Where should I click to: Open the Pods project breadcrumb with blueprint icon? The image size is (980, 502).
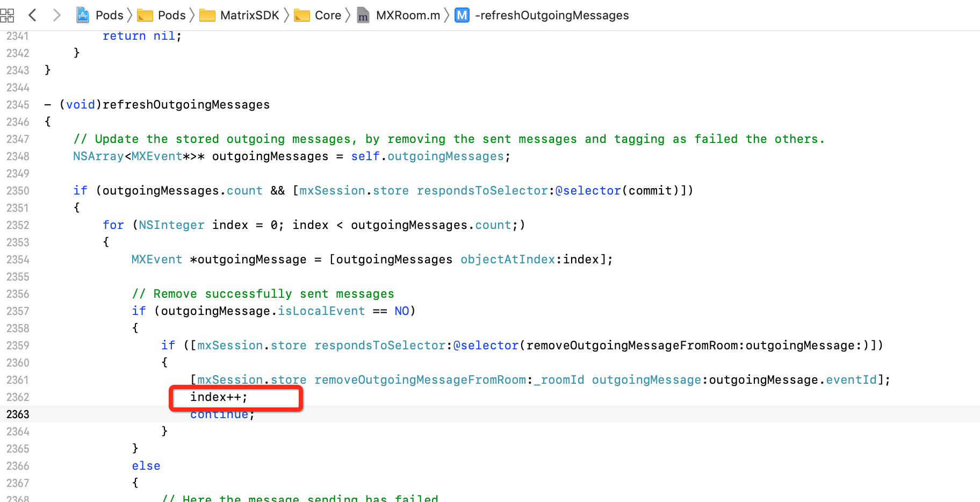(x=100, y=15)
